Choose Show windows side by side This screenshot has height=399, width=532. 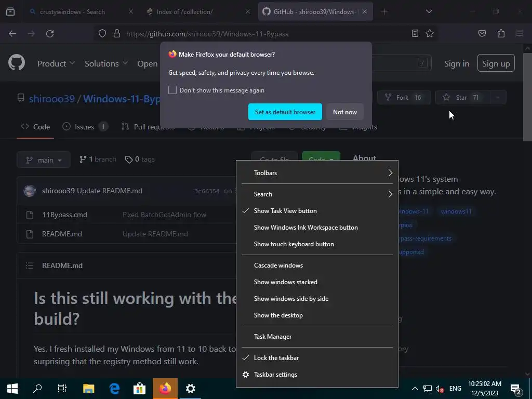317,299
